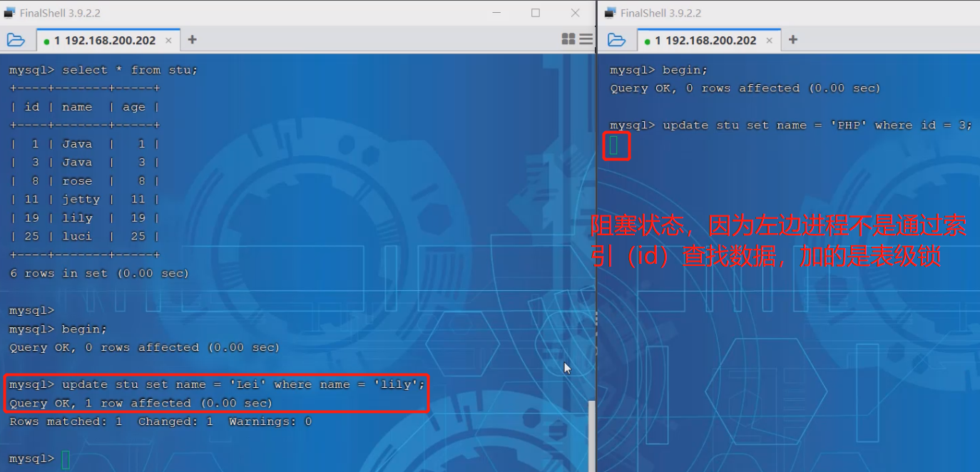Click 'Query OK, 0 rows affected' in right terminal
The height and width of the screenshot is (472, 980).
tap(745, 88)
